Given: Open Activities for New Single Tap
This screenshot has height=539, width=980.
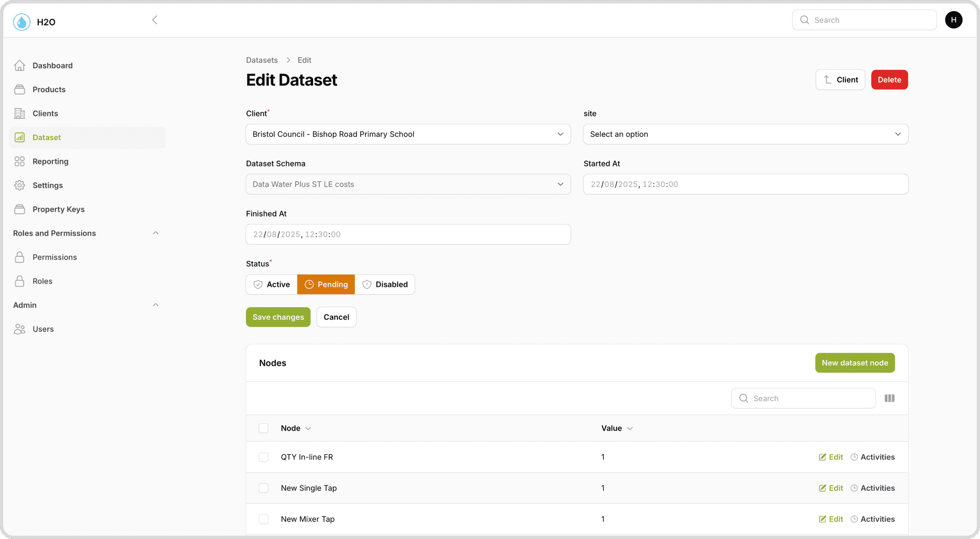Looking at the screenshot, I should pos(872,488).
